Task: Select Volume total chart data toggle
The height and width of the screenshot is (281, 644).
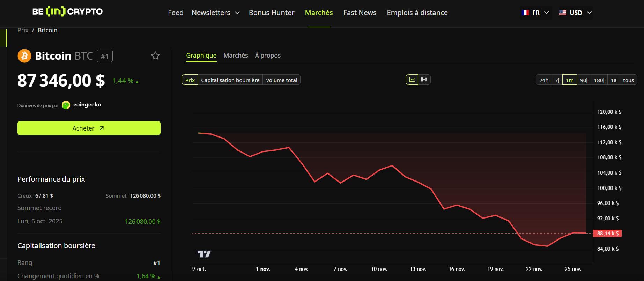Action: coord(281,80)
